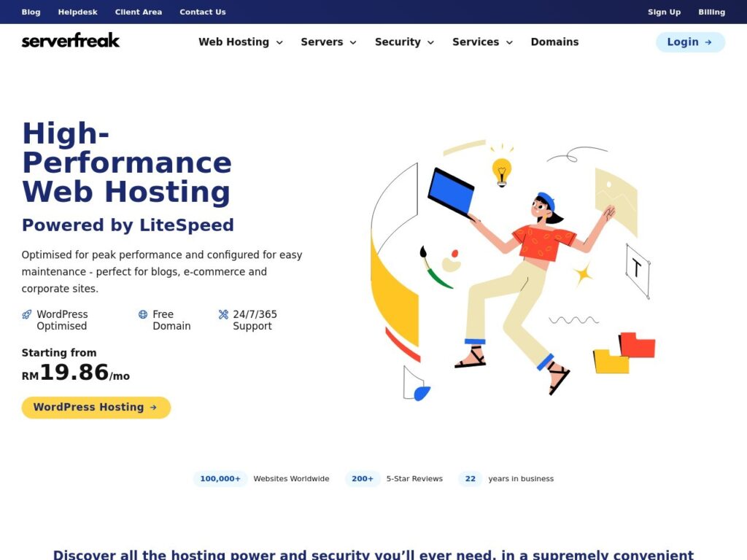
Task: Click the 24/7/365 Support tools icon
Action: tap(223, 315)
